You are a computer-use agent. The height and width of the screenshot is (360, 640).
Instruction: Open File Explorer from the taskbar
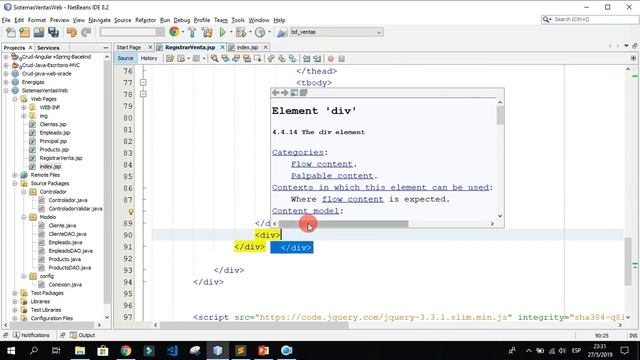80,351
